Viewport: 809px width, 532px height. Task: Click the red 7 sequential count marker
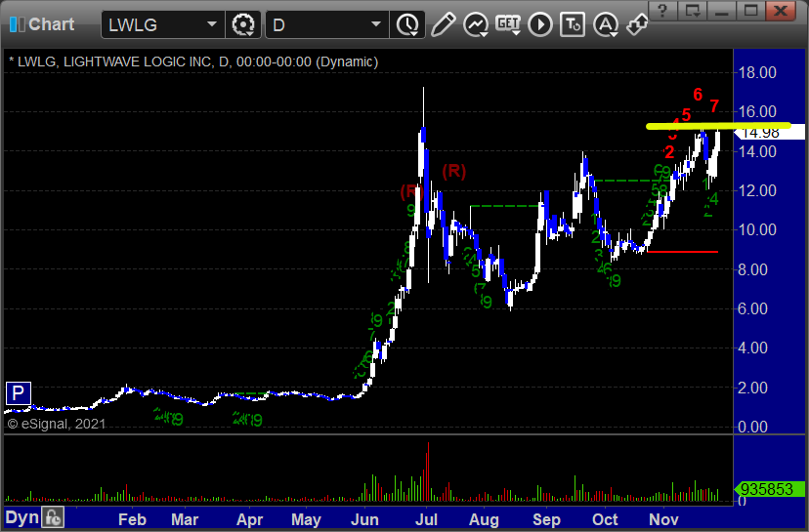714,106
